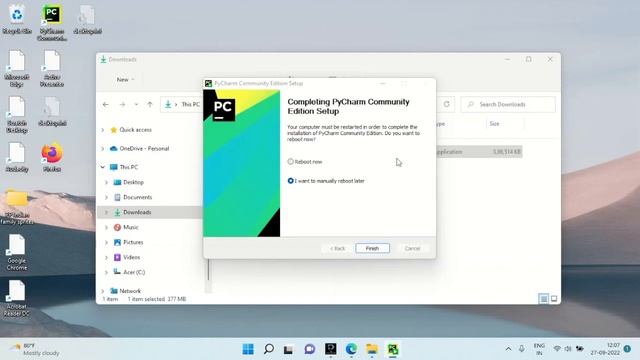Open Acrobat Reader DC desktop shortcut

tap(17, 299)
